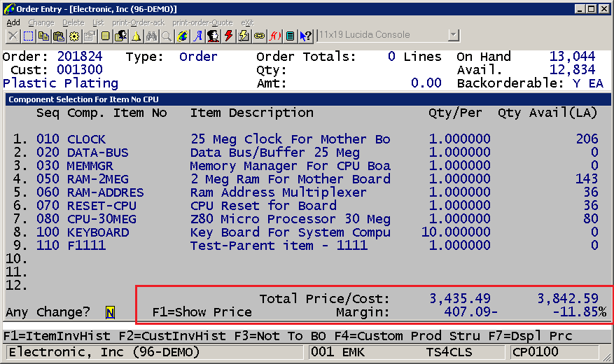Viewport: 614px width, 364px height.
Task: Click the Total Cost value 3,842.59
Action: point(568,299)
